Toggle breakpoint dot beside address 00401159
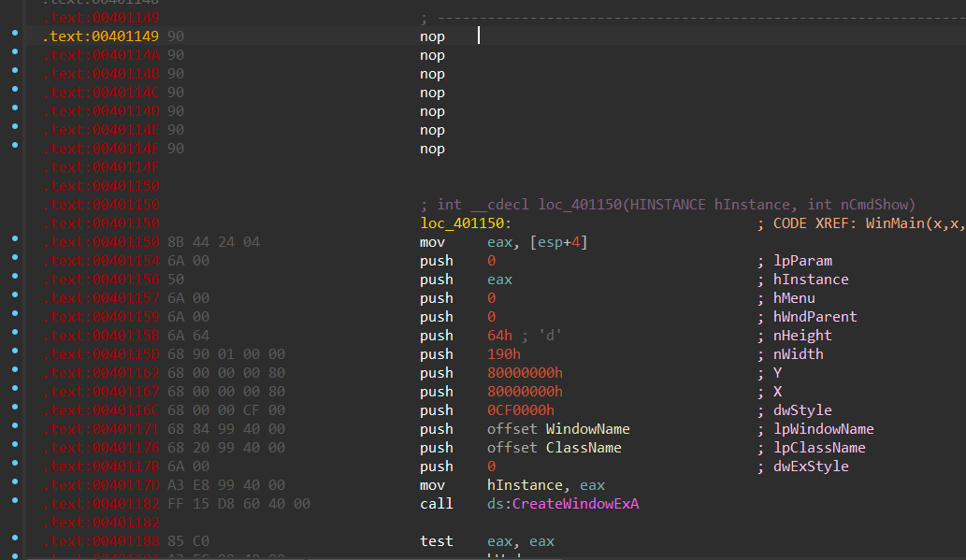This screenshot has width=966, height=560. pyautogui.click(x=15, y=313)
